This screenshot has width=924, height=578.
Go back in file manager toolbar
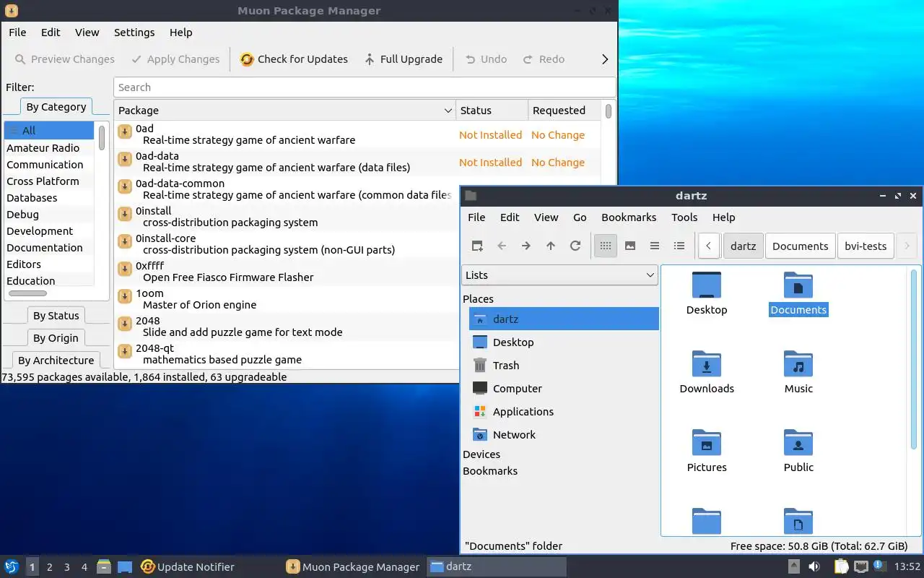(502, 246)
